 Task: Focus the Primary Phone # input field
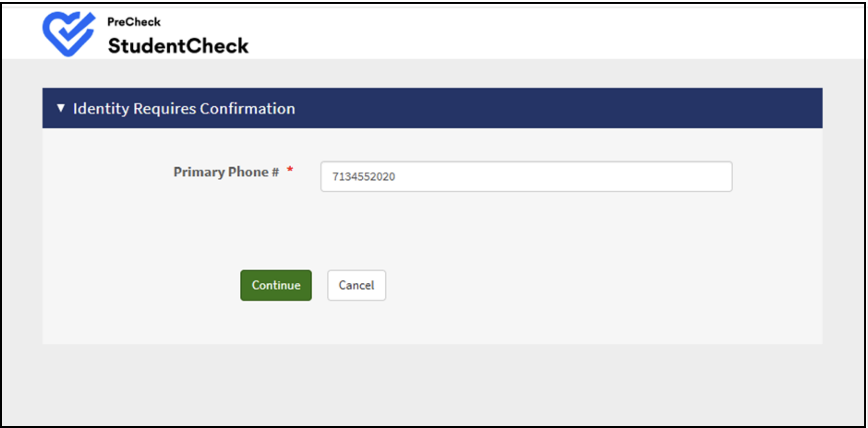(x=526, y=176)
